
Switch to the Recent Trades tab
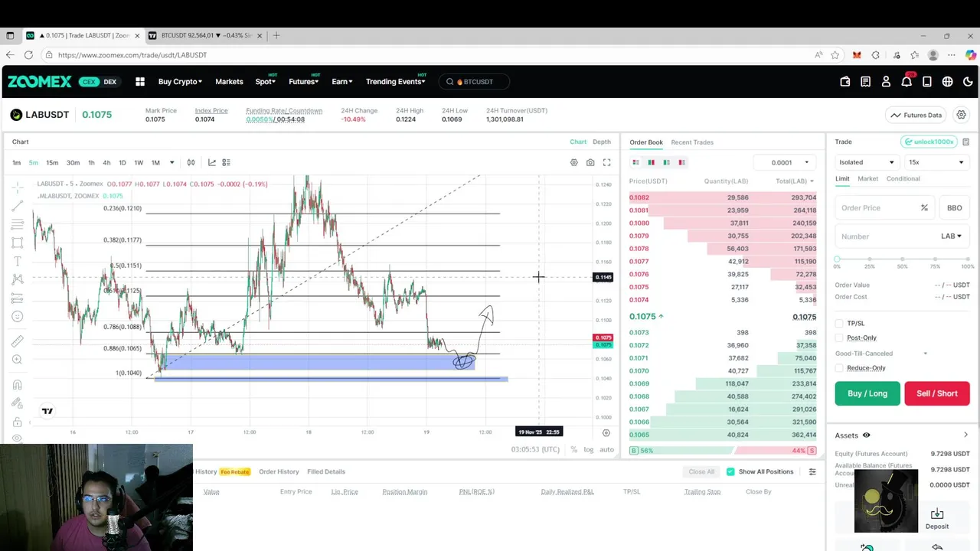coord(691,142)
